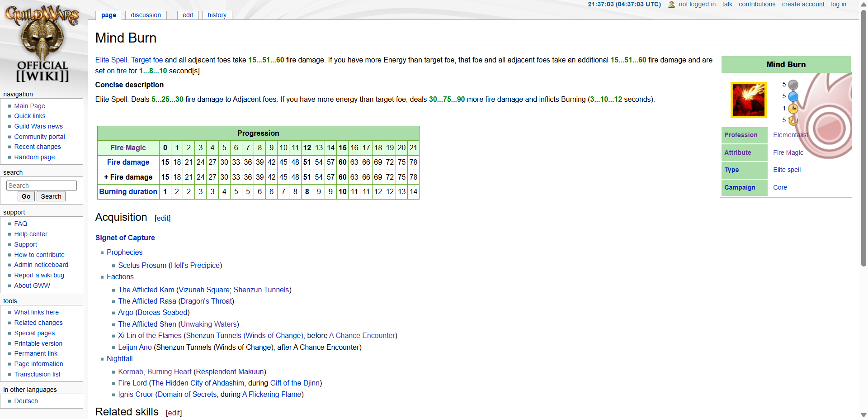Open a Random page

point(34,157)
